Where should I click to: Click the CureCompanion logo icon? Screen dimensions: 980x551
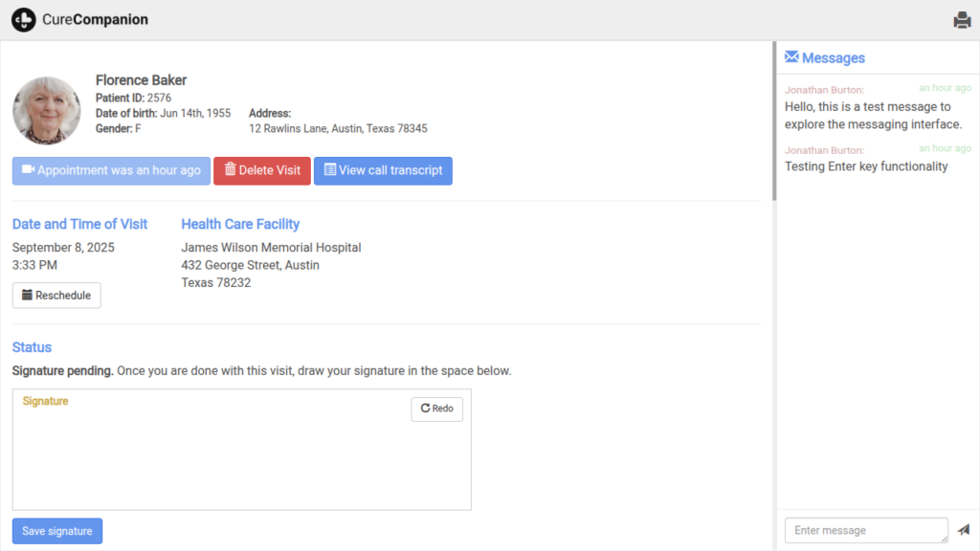click(24, 19)
